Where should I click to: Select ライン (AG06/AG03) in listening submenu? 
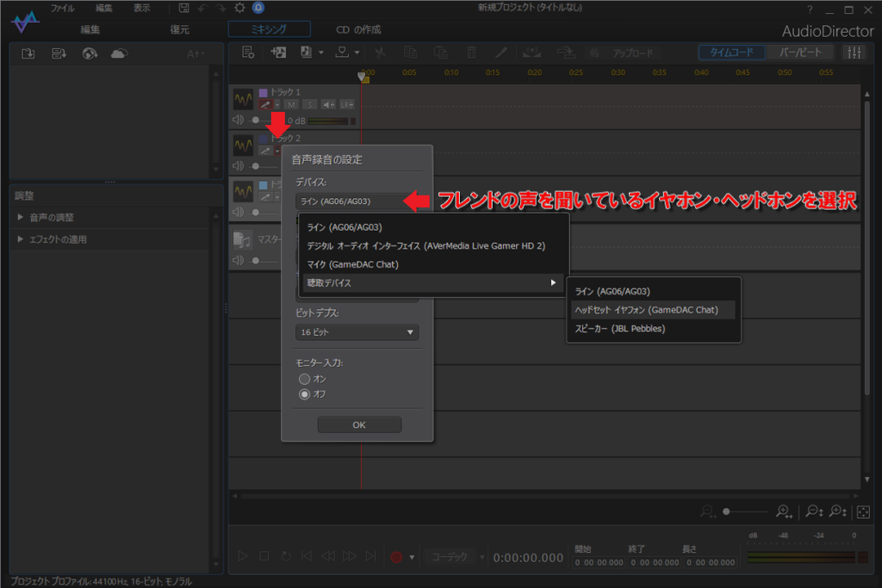[x=653, y=291]
